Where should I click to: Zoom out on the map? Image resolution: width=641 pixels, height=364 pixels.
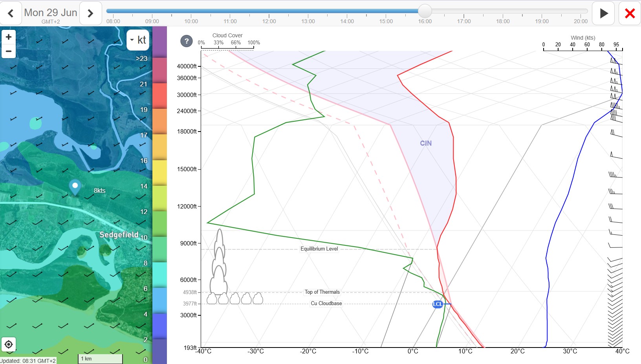8,51
